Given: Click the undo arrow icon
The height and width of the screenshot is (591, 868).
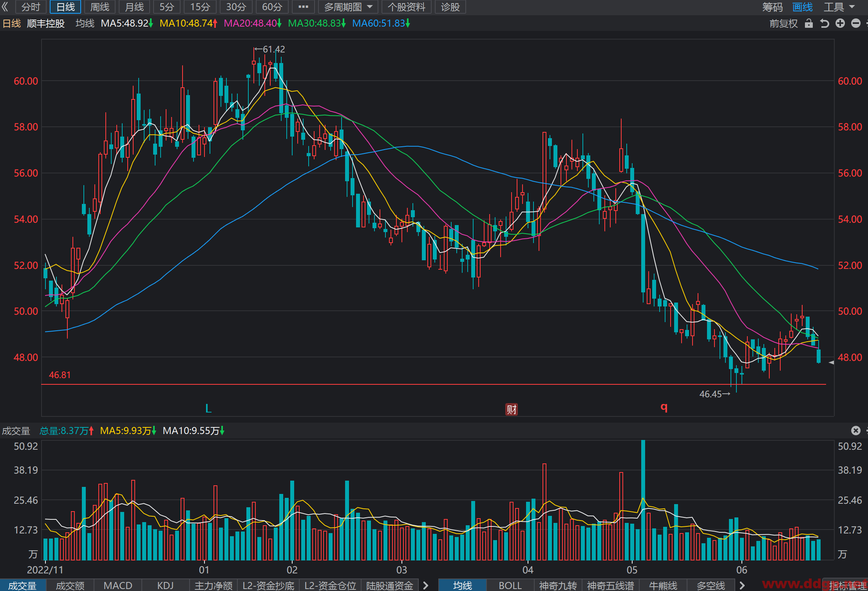Looking at the screenshot, I should 825,23.
